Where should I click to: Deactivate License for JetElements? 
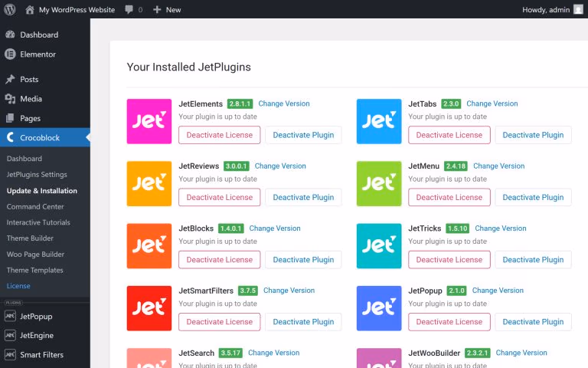[x=220, y=135]
